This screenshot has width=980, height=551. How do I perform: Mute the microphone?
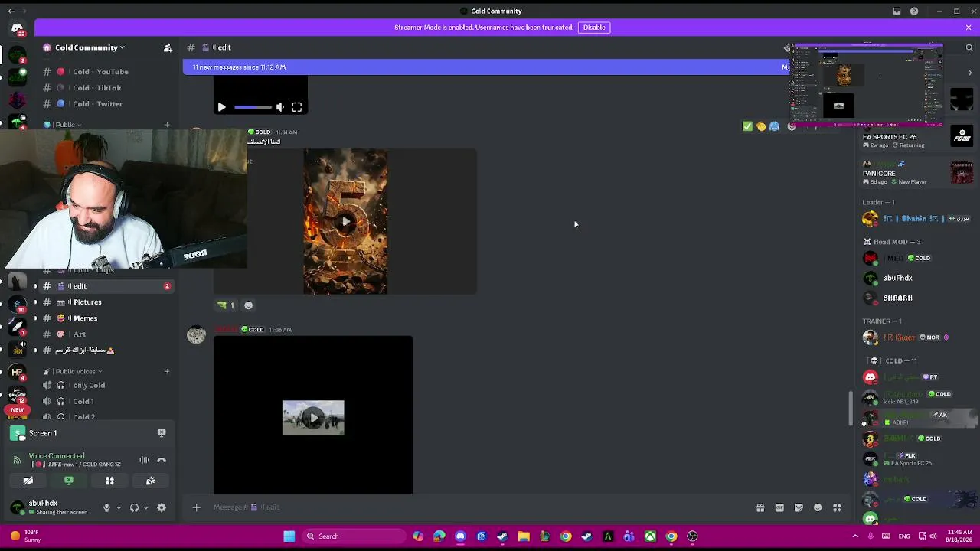106,507
